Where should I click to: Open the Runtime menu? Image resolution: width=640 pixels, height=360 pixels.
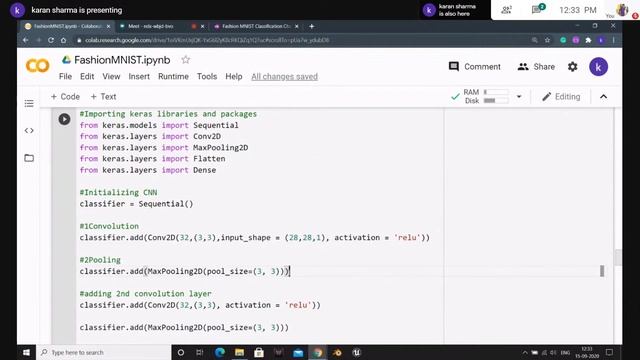(x=173, y=76)
